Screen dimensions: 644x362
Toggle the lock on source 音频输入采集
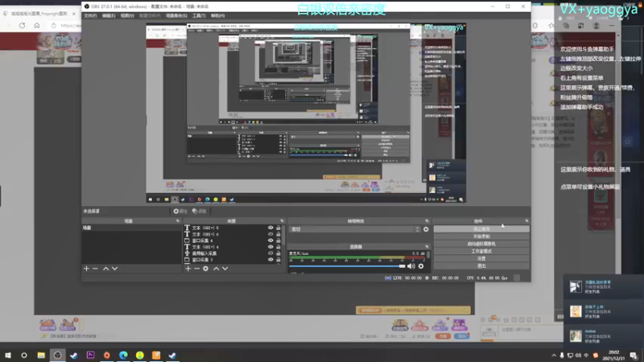pyautogui.click(x=278, y=253)
